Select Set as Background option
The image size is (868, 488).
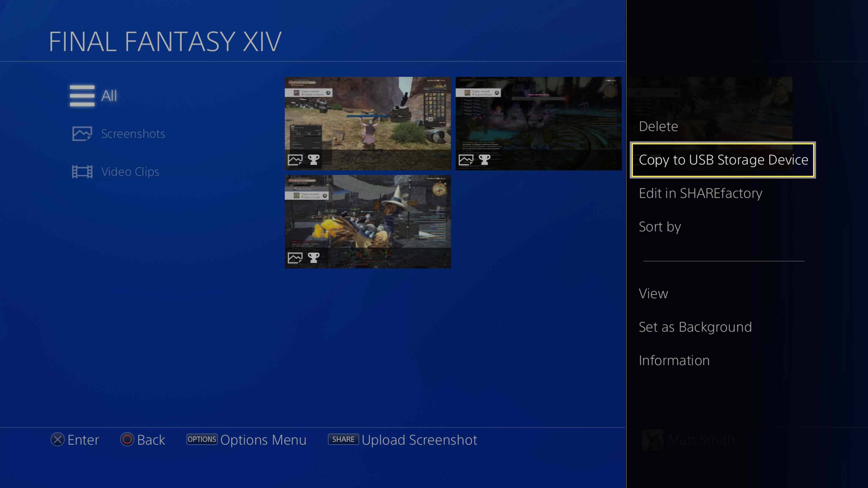(x=695, y=326)
